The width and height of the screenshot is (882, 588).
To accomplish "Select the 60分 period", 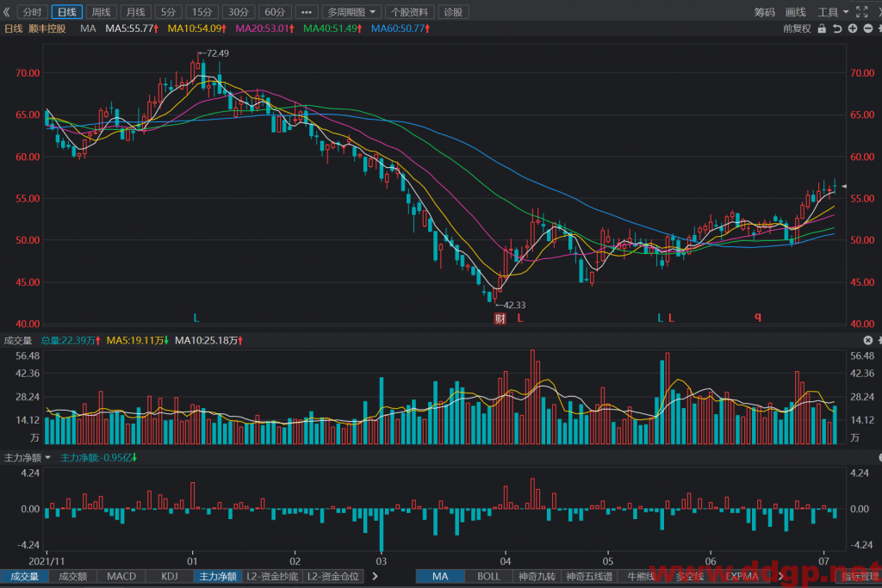I will 275,12.
